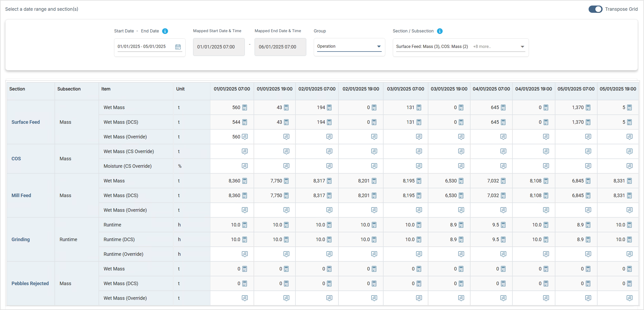Screen dimensions: 644x310
Task: Click the Grinding section link
Action: pos(20,239)
